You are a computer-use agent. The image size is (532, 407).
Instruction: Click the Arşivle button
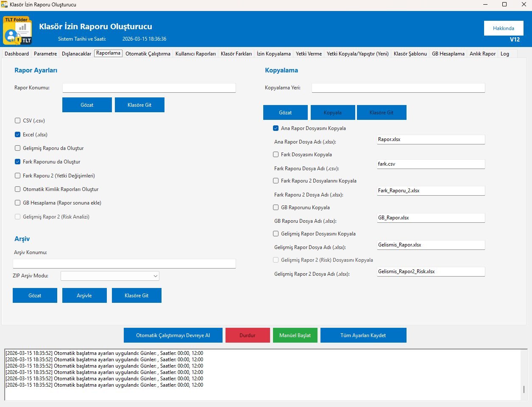pos(84,296)
